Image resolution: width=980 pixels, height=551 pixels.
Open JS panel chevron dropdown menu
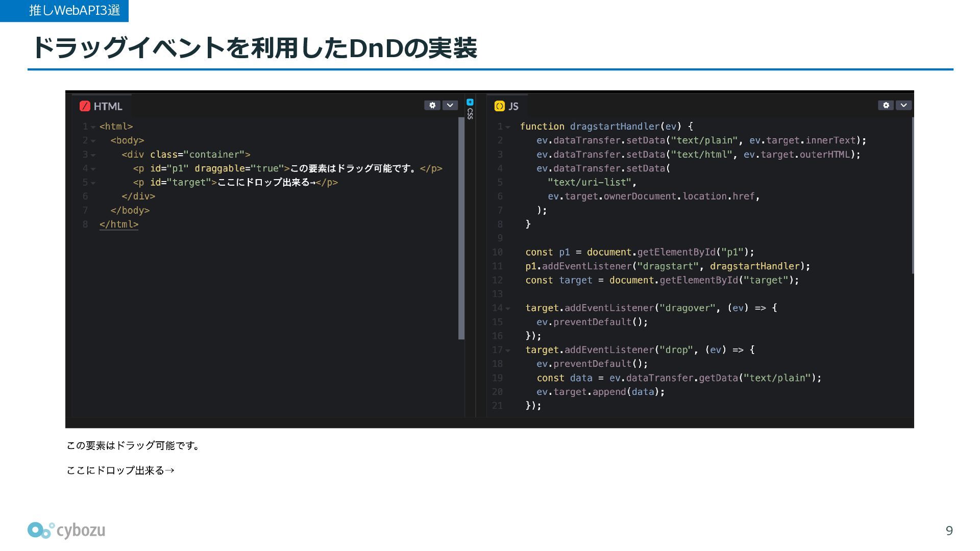[x=903, y=105]
